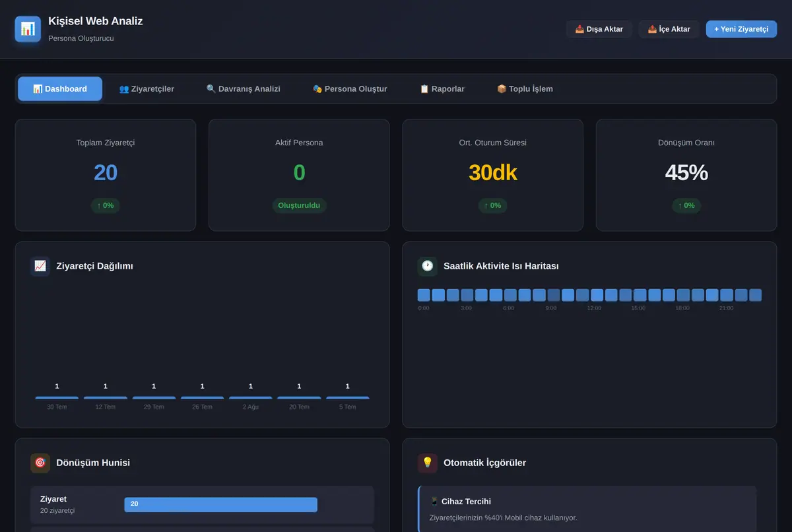Select the heat map cell above 0:00
Image resolution: width=792 pixels, height=532 pixels.
424,295
